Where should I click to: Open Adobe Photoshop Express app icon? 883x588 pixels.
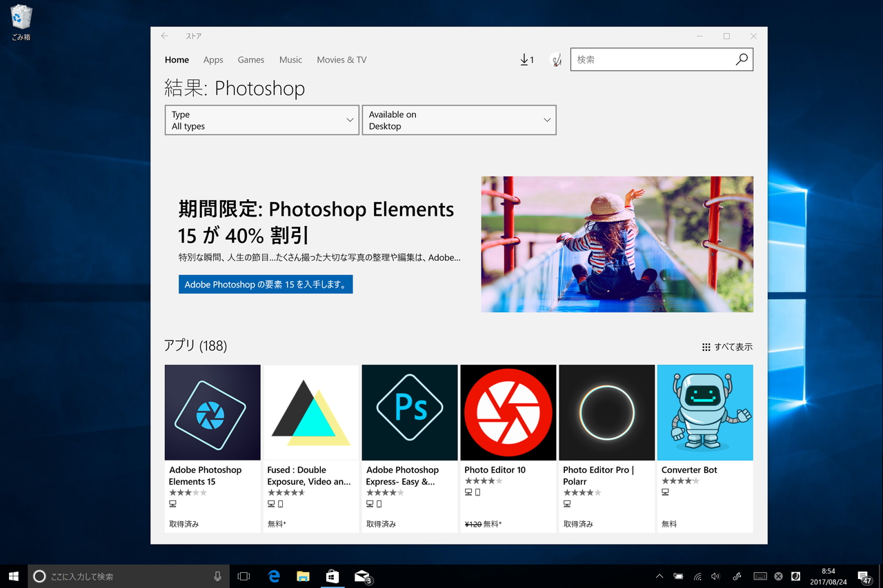point(410,412)
